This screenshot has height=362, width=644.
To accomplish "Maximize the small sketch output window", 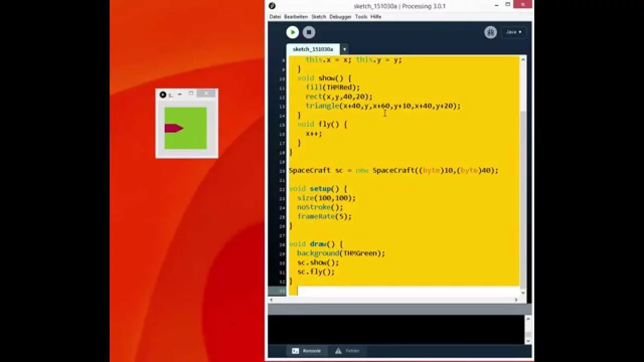I will click(x=191, y=94).
